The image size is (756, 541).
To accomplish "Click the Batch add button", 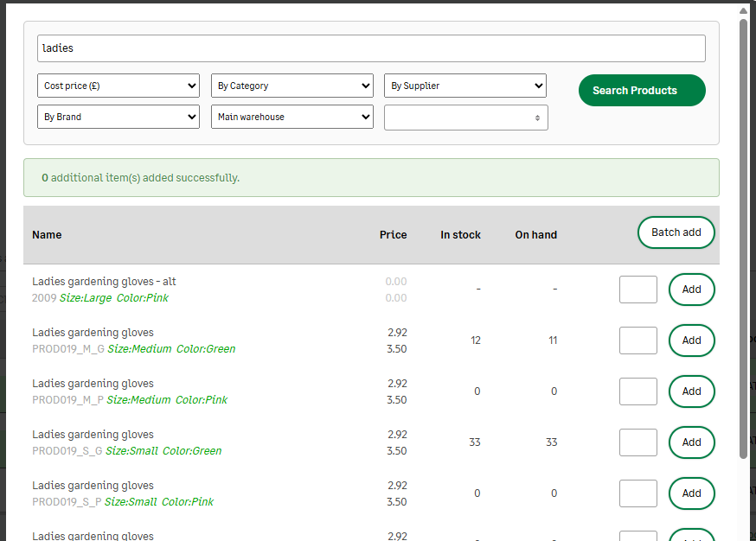I will pos(676,232).
